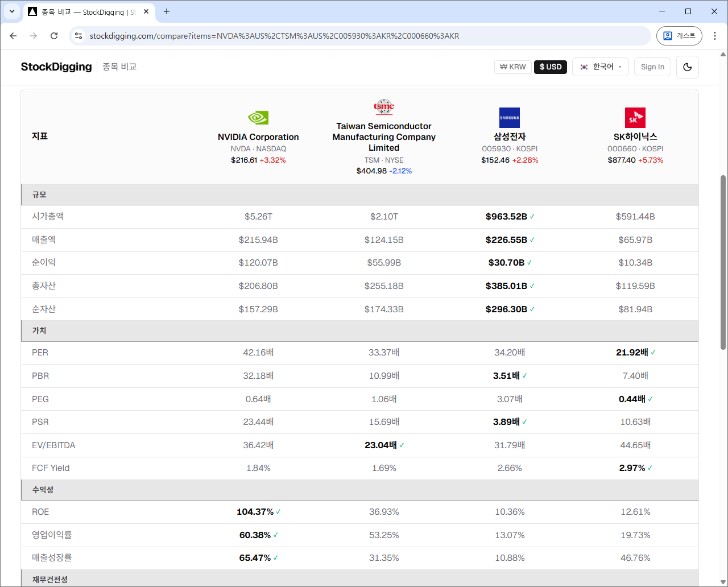Image resolution: width=728 pixels, height=587 pixels.
Task: Click the ROE row label
Action: pyautogui.click(x=40, y=512)
